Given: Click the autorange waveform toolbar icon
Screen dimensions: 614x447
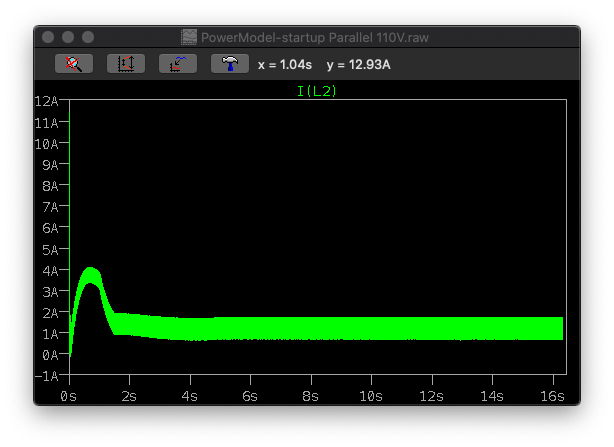Looking at the screenshot, I should coord(178,63).
